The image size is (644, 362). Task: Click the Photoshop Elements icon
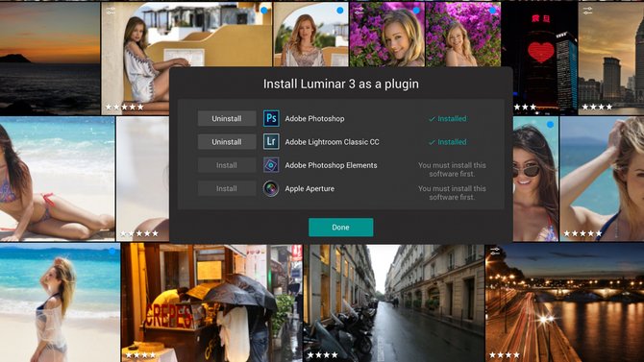coord(271,165)
